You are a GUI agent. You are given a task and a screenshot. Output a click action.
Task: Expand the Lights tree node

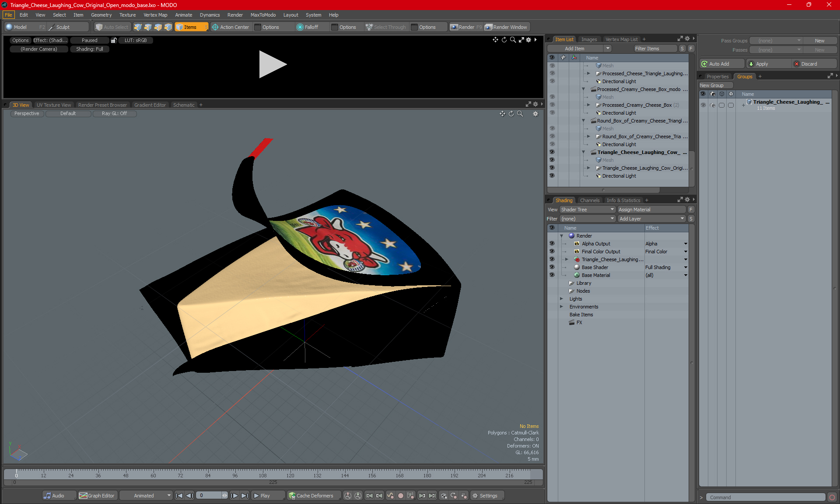[562, 299]
